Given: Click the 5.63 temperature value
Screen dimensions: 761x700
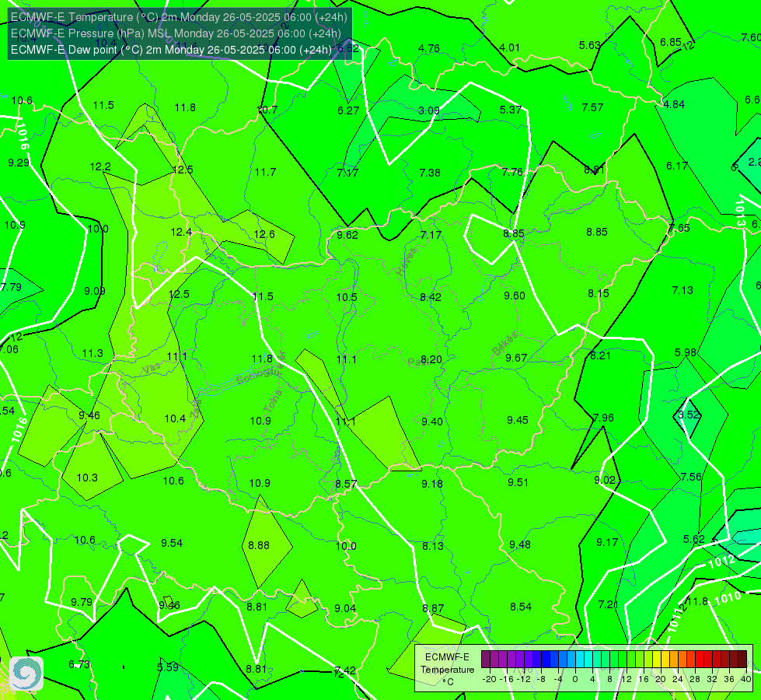Looking at the screenshot, I should tap(590, 45).
